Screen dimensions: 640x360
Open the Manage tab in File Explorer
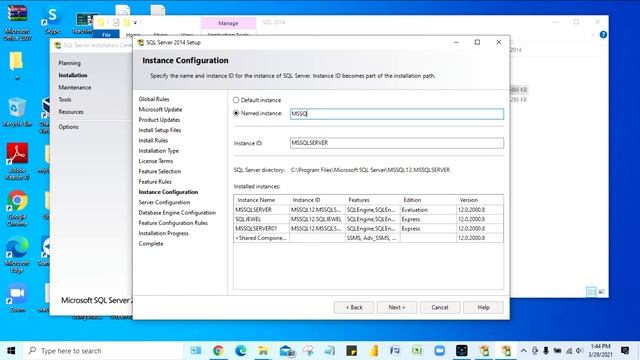[228, 23]
